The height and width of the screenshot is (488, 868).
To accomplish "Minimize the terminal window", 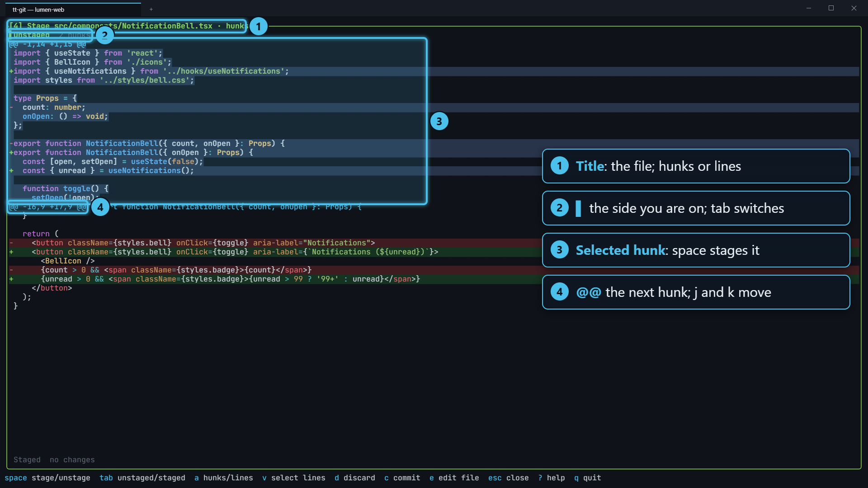I will (x=809, y=8).
